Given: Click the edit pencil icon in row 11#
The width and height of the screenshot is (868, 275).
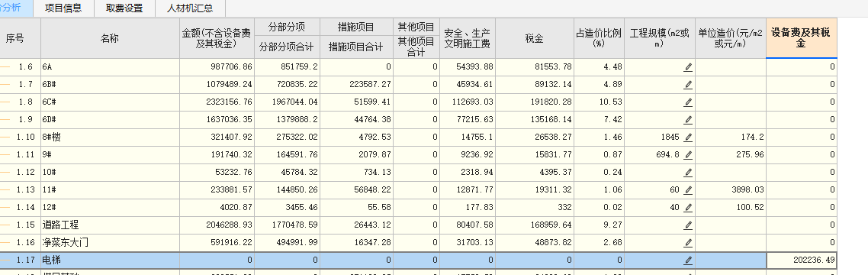Looking at the screenshot, I should [687, 190].
